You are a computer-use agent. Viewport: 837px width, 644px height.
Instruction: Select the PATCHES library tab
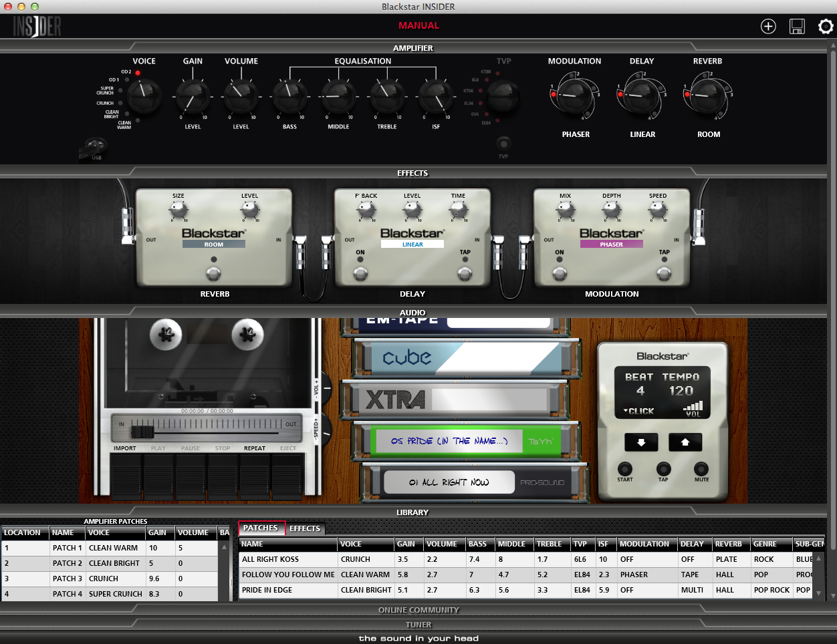pyautogui.click(x=261, y=528)
